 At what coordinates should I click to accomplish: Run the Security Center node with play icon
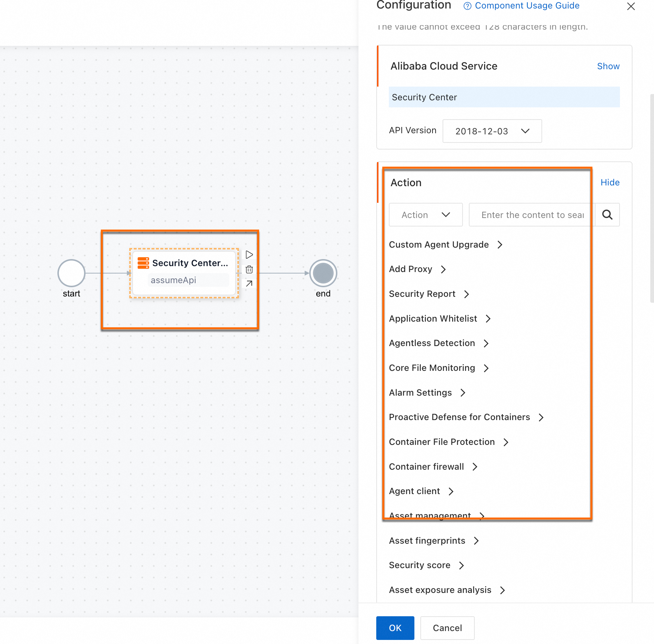pos(249,255)
